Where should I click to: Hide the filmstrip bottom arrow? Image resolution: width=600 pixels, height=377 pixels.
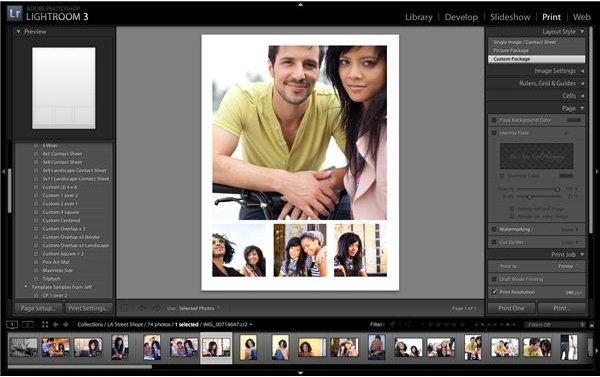pos(300,372)
